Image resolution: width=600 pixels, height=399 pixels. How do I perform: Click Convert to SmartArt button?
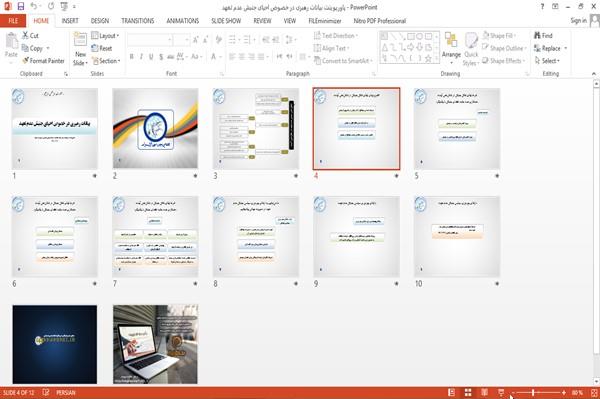(343, 61)
